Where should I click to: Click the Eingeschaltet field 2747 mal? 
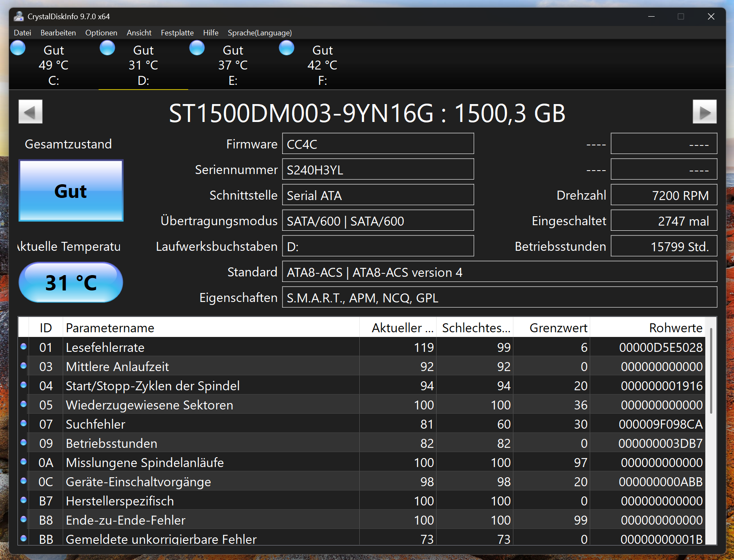(x=664, y=221)
